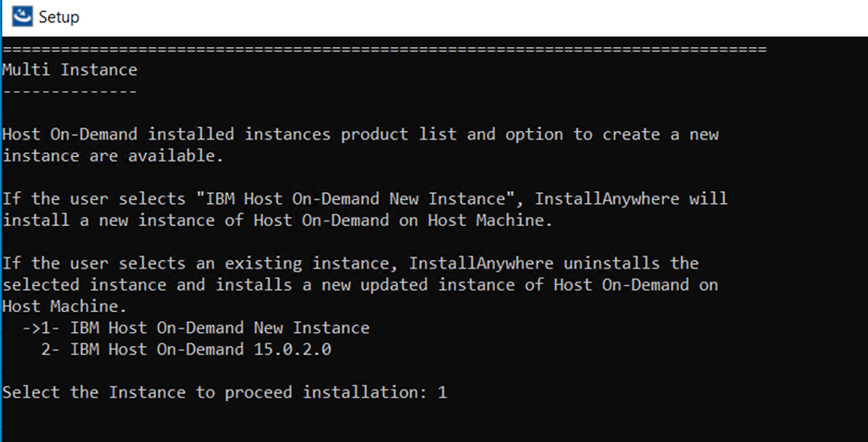This screenshot has height=442, width=868.
Task: Click the line starting "Host On-Demand installed instances"
Action: tap(360, 135)
